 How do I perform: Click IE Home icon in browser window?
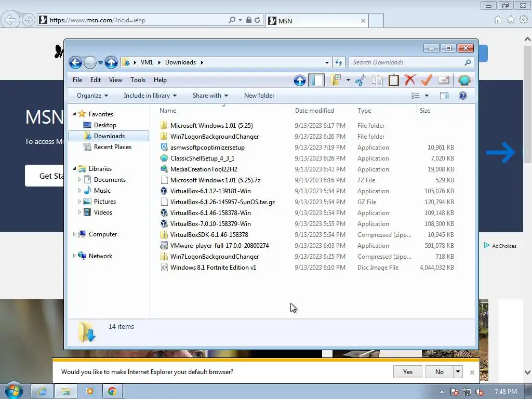coord(498,20)
